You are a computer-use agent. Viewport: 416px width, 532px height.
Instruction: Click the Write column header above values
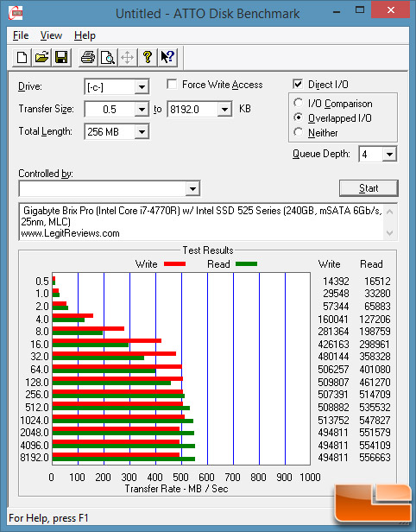pos(329,264)
